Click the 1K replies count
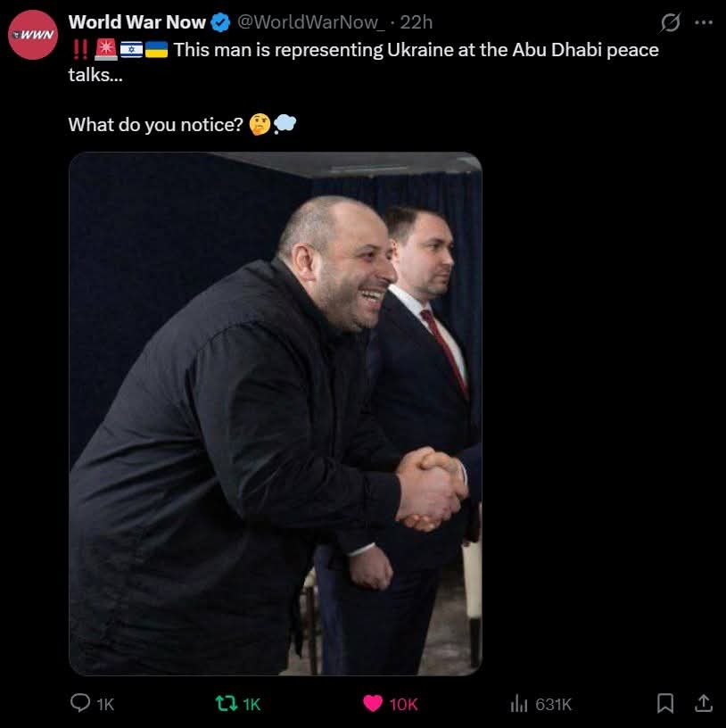Viewport: 726px width, 728px height. (105, 704)
